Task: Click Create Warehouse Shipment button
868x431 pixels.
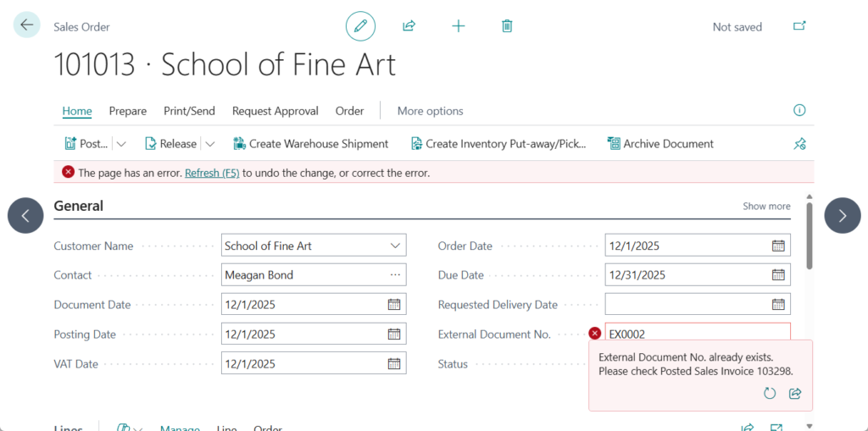Action: coord(310,144)
